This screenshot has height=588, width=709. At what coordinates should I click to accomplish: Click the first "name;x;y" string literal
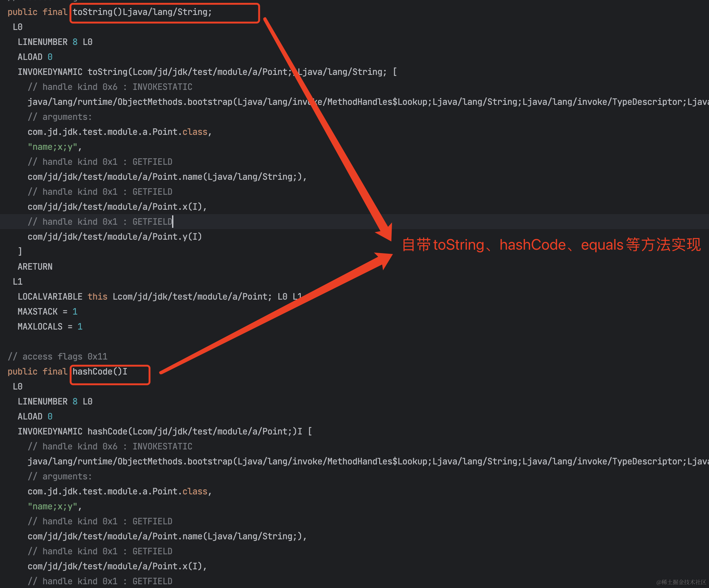click(x=53, y=147)
